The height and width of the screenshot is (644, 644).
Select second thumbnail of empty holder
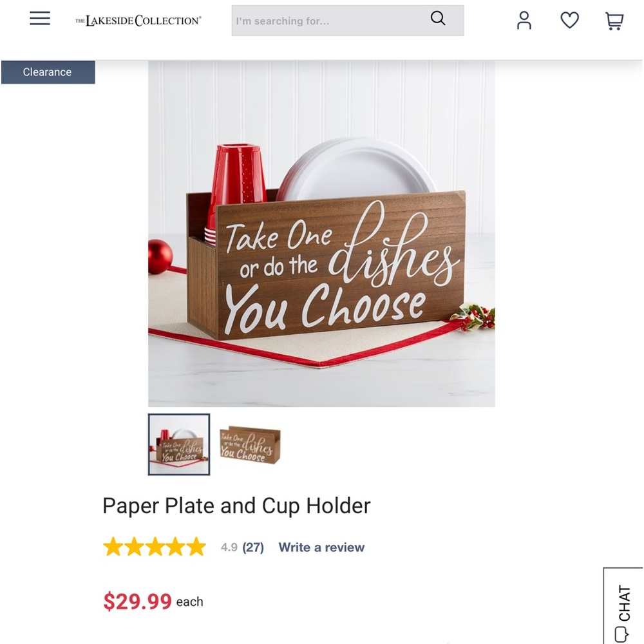pyautogui.click(x=250, y=445)
